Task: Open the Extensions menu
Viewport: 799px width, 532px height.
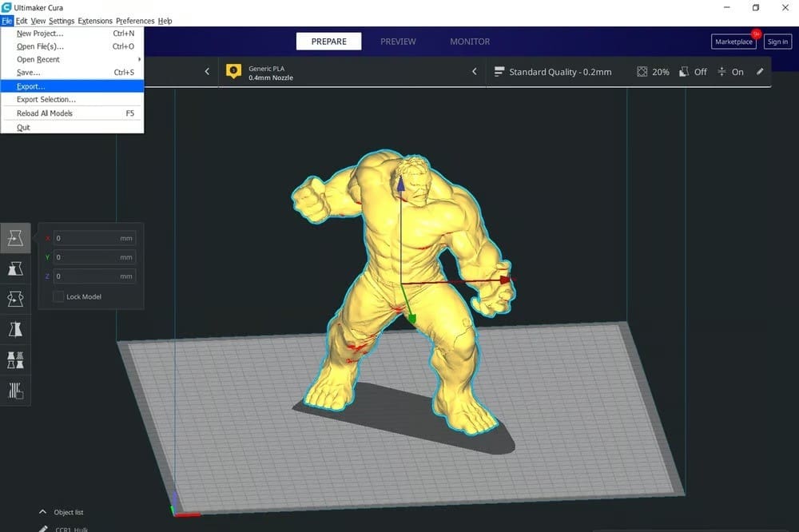Action: (x=95, y=21)
